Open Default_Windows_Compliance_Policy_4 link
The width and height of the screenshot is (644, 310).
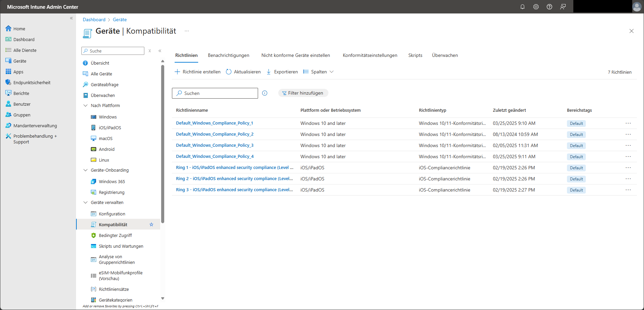[x=215, y=157]
